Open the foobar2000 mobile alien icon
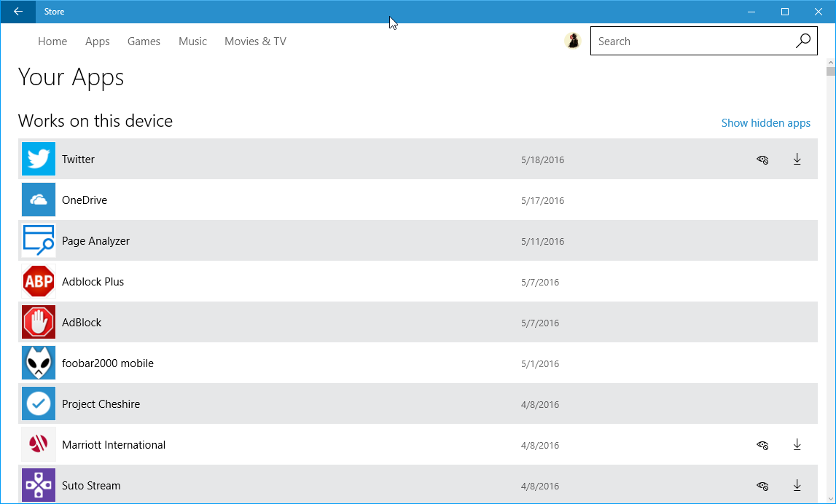This screenshot has height=504, width=836. [39, 363]
